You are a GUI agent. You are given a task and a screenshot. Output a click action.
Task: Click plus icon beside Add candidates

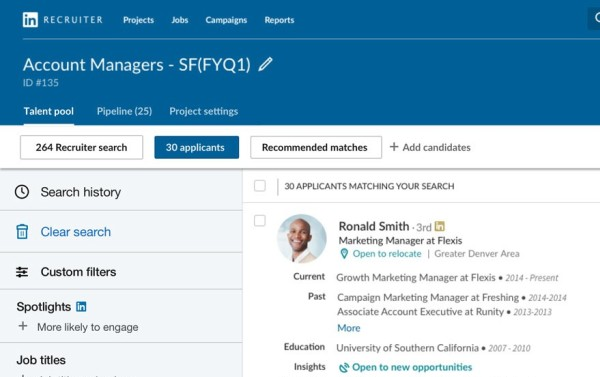tap(394, 147)
